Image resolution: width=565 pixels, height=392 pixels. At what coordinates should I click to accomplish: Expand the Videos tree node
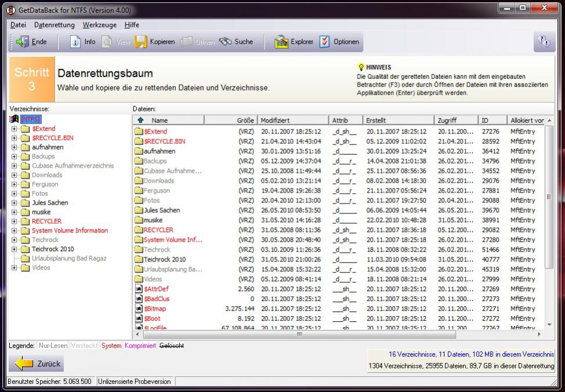pos(14,268)
